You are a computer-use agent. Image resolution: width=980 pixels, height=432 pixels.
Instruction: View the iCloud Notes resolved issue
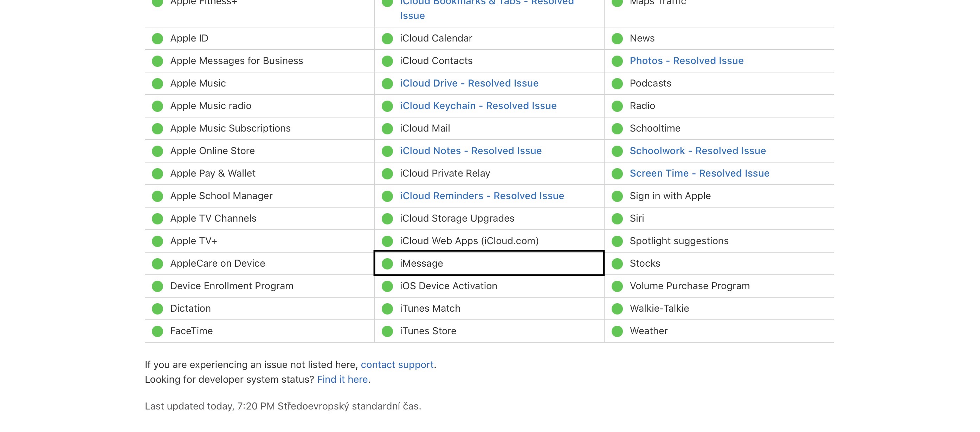tap(471, 150)
